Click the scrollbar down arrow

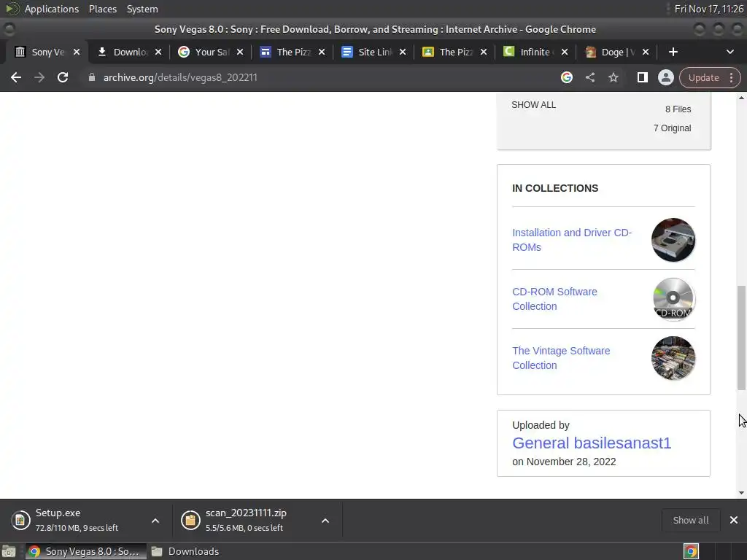tap(741, 493)
